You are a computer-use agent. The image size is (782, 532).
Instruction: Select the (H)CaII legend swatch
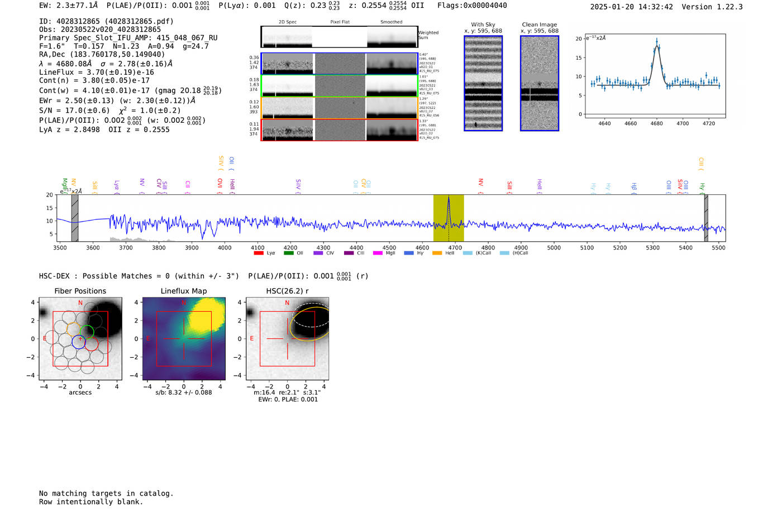click(504, 253)
